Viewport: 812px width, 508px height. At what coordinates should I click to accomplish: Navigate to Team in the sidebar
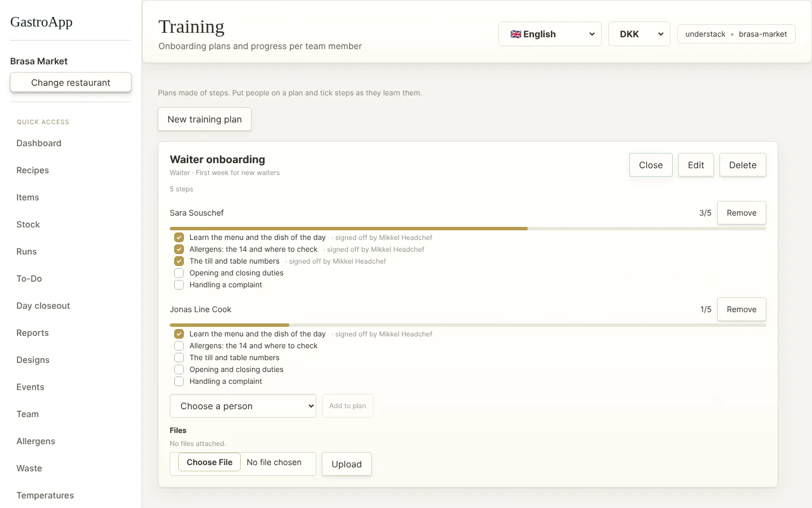[x=28, y=414]
